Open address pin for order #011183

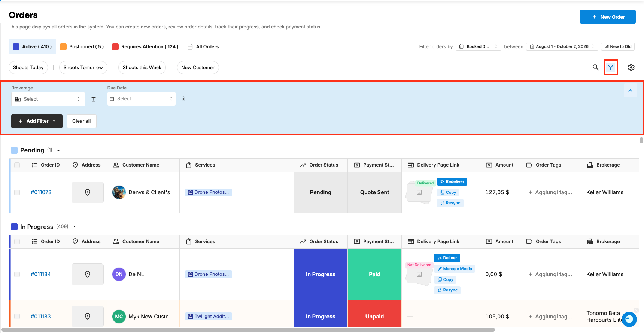click(88, 316)
